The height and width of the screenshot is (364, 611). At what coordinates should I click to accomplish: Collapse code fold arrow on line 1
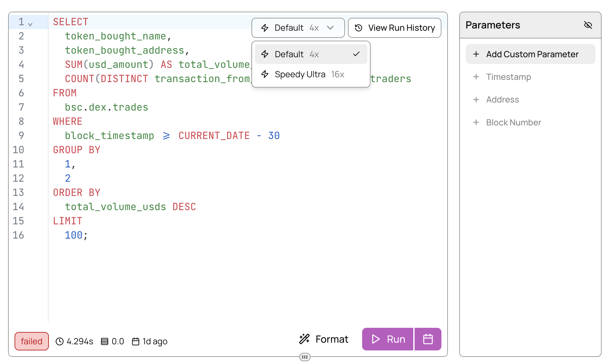[x=30, y=25]
